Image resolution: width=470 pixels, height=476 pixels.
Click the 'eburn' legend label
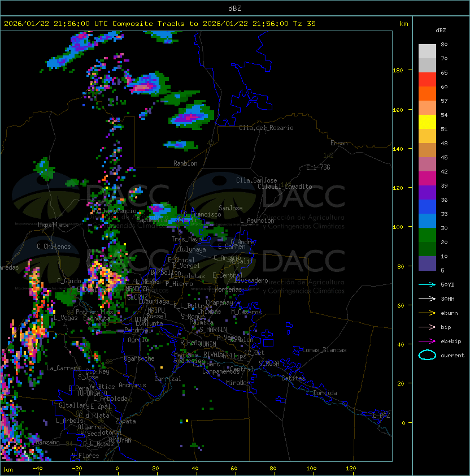click(x=449, y=313)
